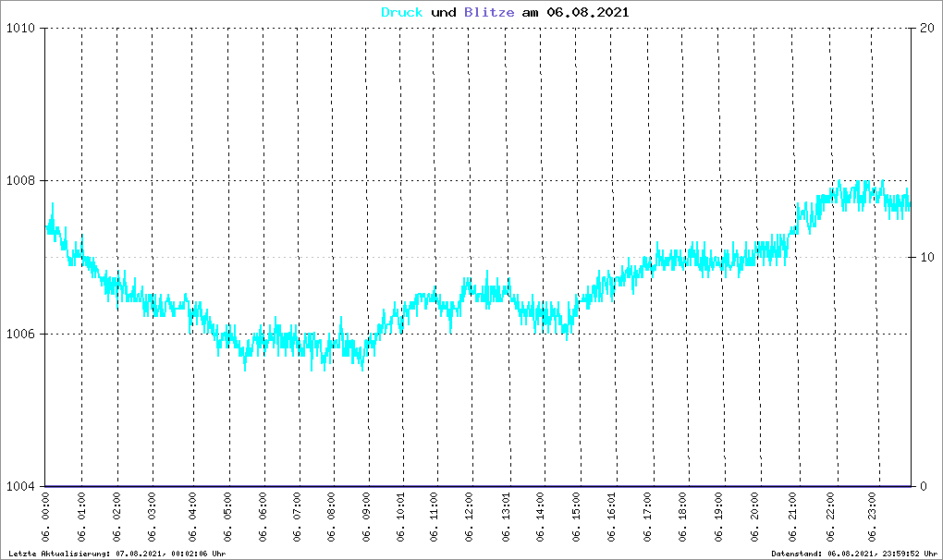Click the left axis label 1004
The width and height of the screenshot is (943, 560).
pos(20,487)
